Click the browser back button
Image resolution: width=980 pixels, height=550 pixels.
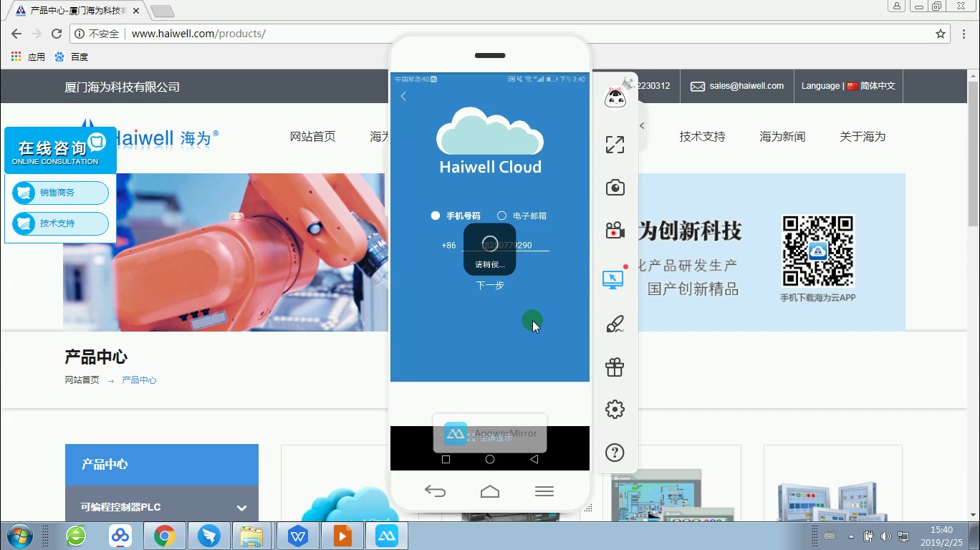coord(16,34)
